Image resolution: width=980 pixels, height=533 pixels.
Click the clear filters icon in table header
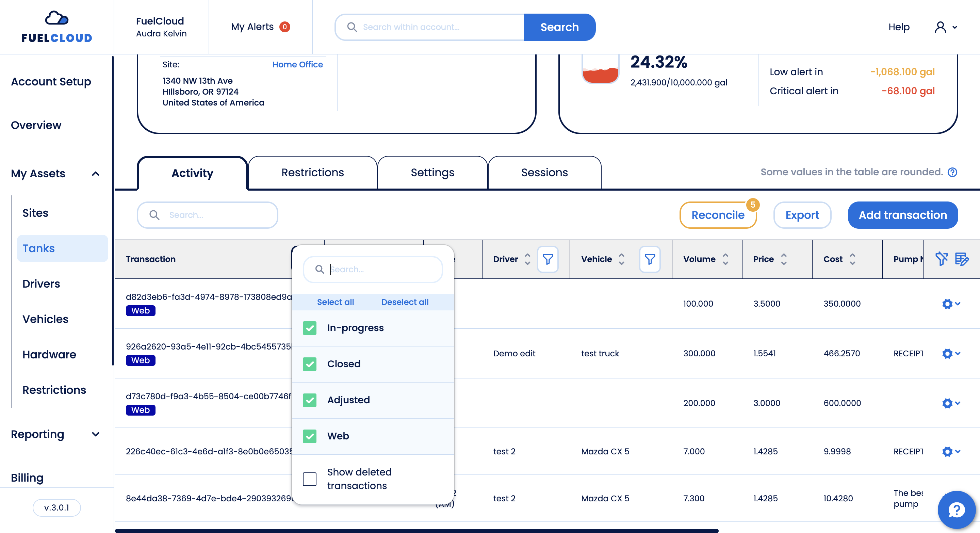click(941, 259)
